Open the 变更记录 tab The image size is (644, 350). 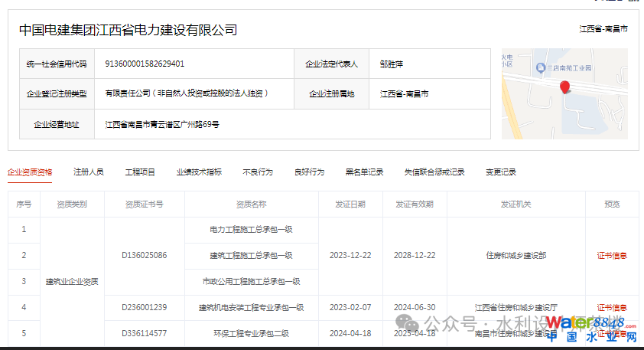coord(501,172)
